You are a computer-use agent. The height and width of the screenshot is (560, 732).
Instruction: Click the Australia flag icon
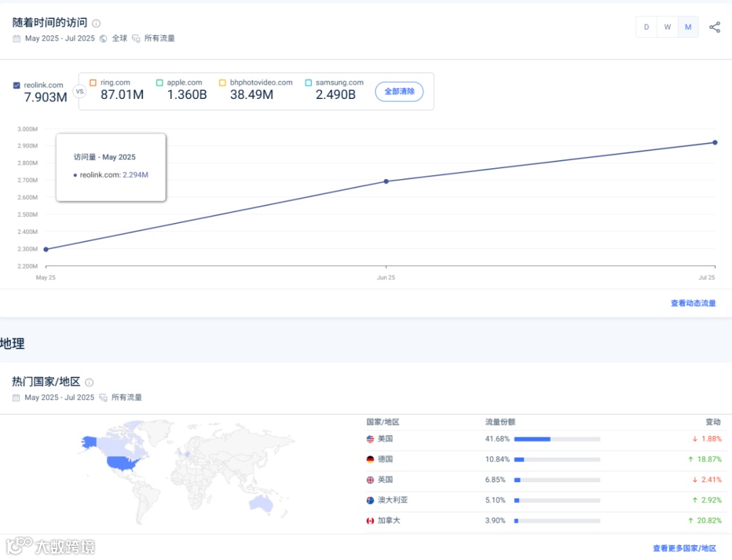coord(370,500)
